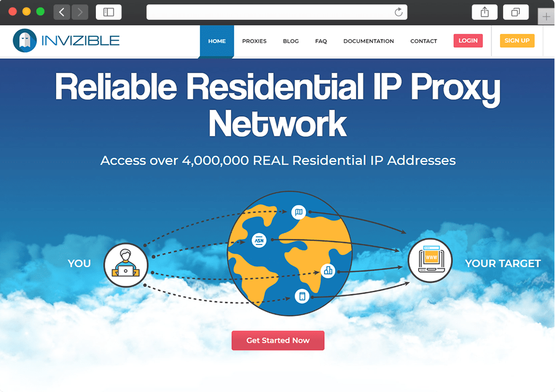Image resolution: width=555 pixels, height=392 pixels.
Task: Click the Get Started Now button
Action: pos(278,340)
